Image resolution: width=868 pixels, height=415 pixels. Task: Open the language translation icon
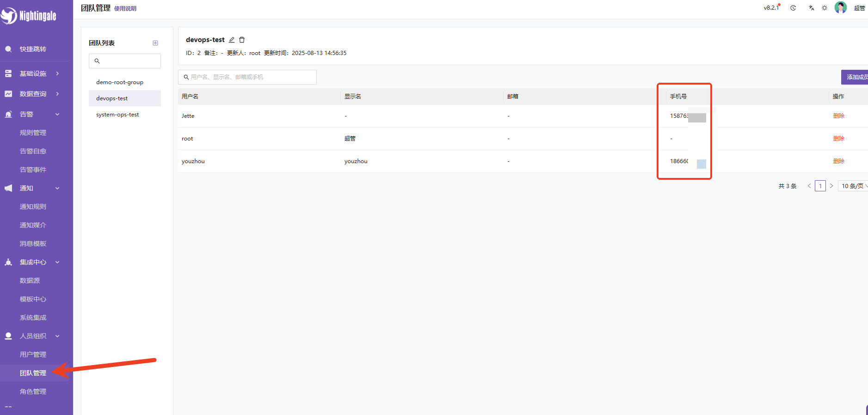pyautogui.click(x=811, y=8)
